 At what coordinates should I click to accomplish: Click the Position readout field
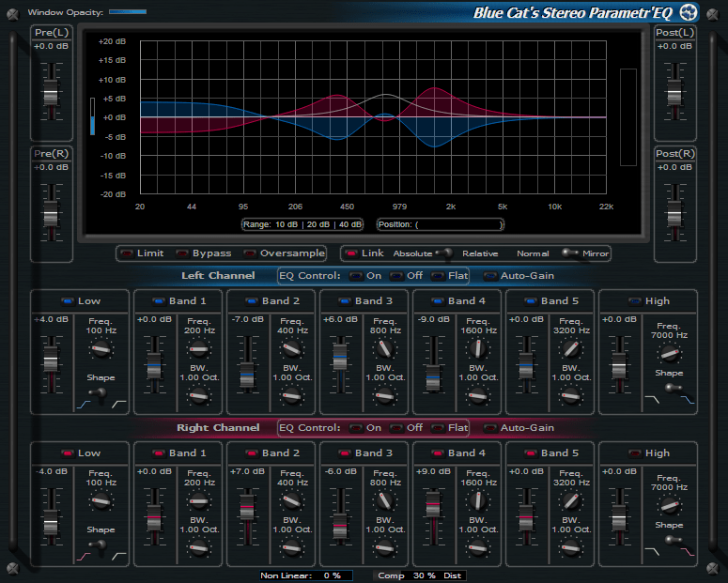click(x=441, y=224)
